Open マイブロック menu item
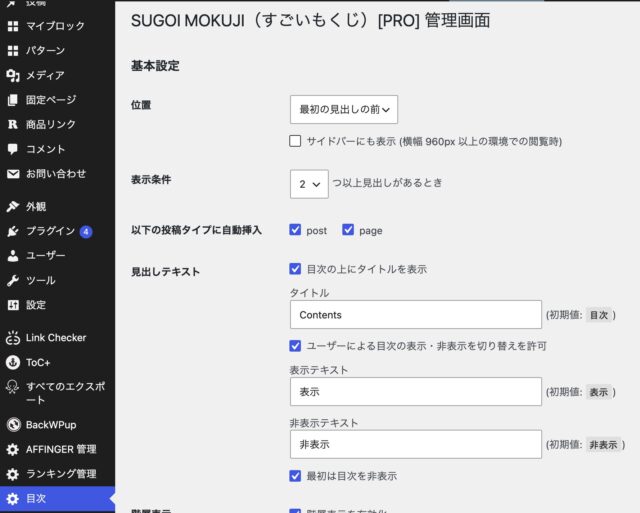Image resolution: width=640 pixels, height=513 pixels. (57, 26)
